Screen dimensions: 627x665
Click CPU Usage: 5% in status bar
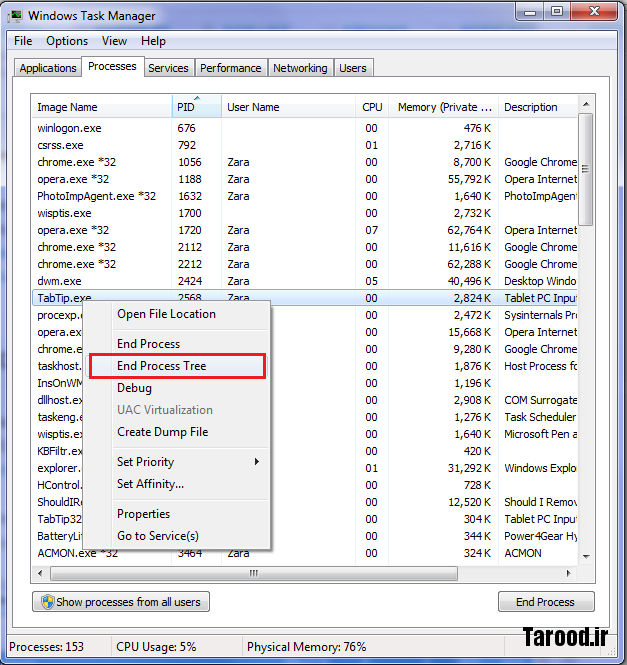(x=156, y=647)
